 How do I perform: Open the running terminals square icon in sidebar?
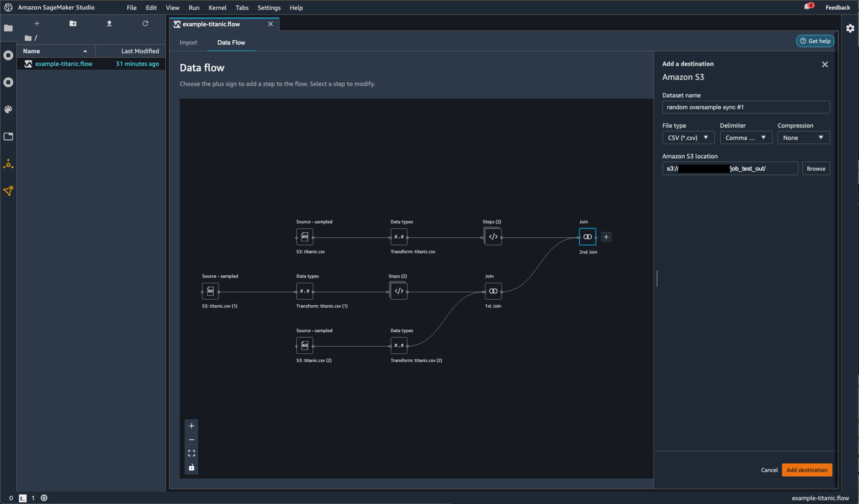8,55
